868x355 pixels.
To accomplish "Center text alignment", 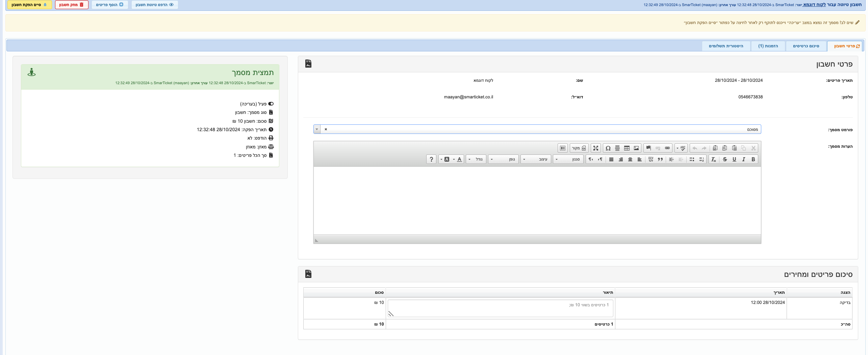I will tap(630, 159).
